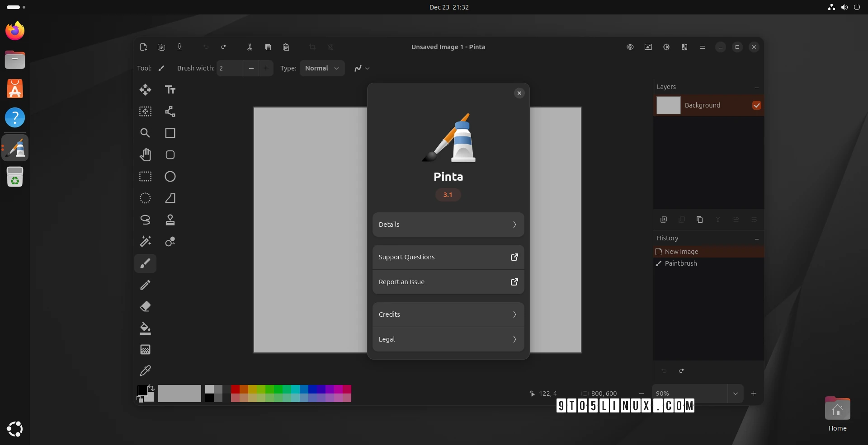Select the Magic Wand tool
The width and height of the screenshot is (868, 445).
pos(145,241)
